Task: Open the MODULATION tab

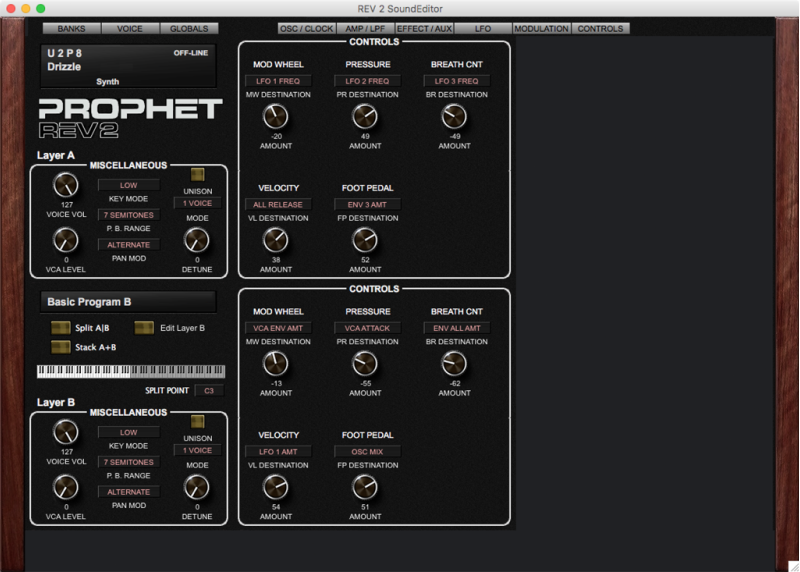Action: pyautogui.click(x=541, y=29)
